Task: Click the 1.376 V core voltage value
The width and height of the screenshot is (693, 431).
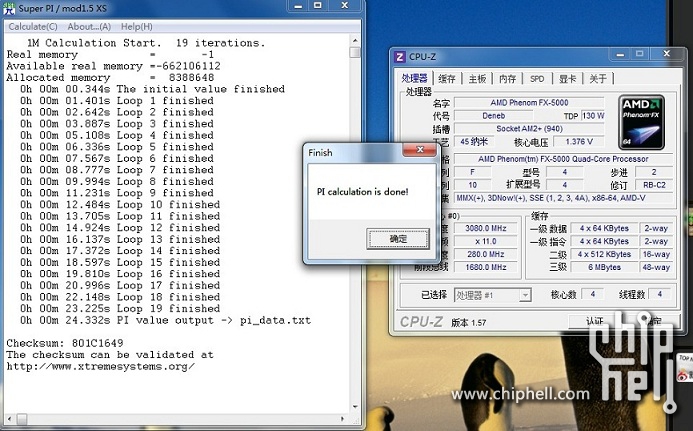Action: 579,141
